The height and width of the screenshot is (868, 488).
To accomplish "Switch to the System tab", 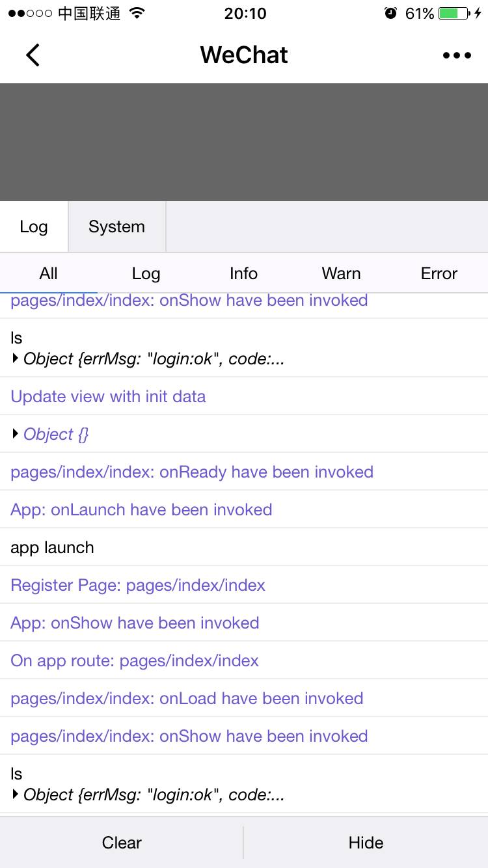I will click(117, 226).
